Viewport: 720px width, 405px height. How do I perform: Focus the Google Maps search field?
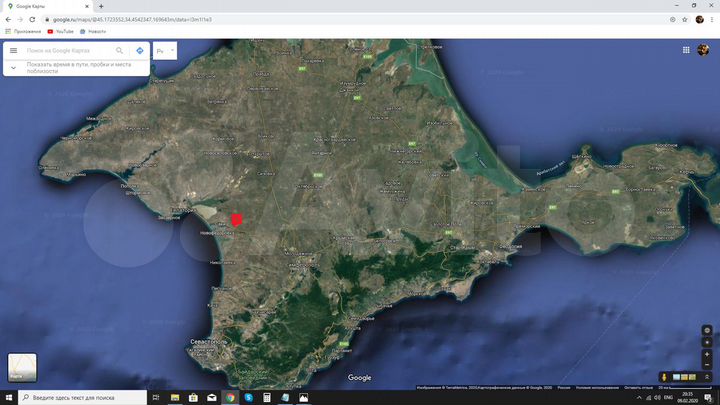pyautogui.click(x=68, y=51)
